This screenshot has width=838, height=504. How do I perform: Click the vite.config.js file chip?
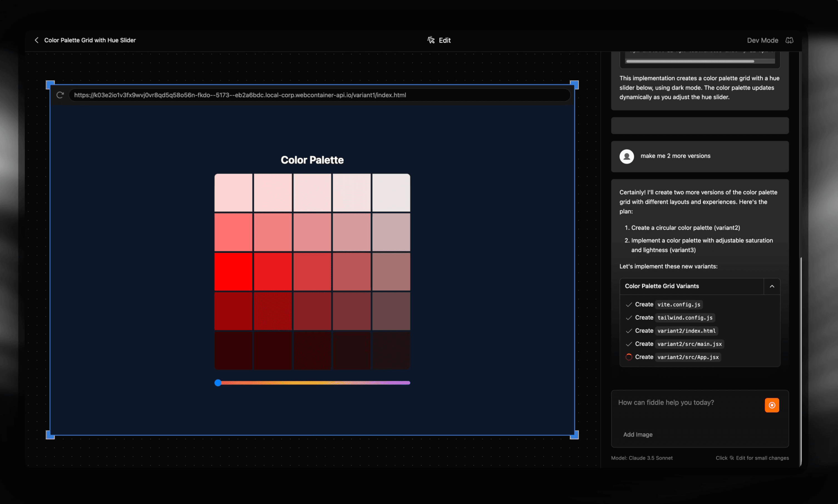point(679,305)
